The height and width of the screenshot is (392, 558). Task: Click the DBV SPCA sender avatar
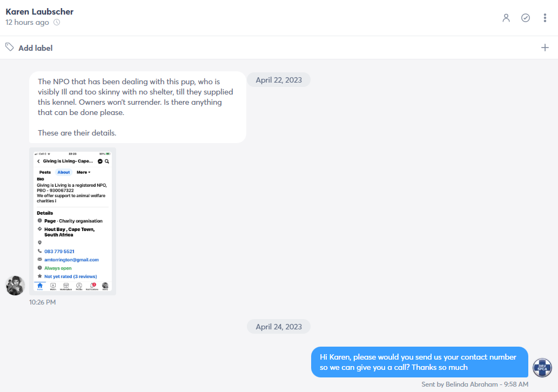click(542, 368)
